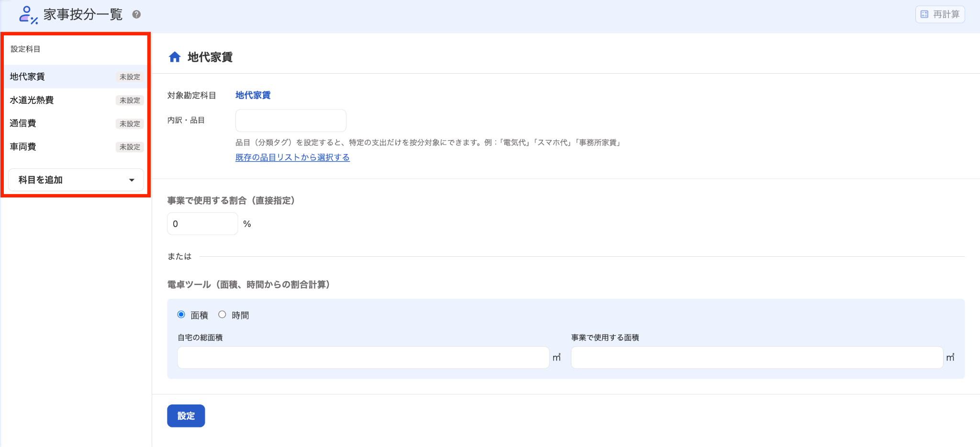Click the 再計算 button
Screen dimensions: 980x447
click(x=940, y=14)
